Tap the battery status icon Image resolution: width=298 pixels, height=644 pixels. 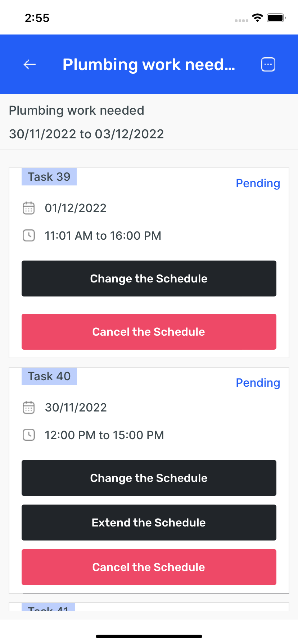click(x=276, y=18)
